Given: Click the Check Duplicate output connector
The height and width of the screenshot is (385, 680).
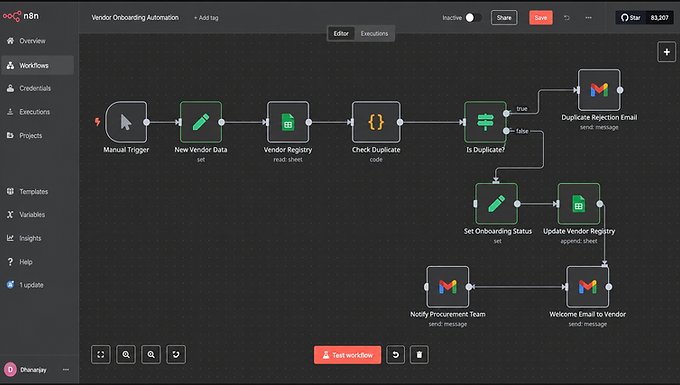Looking at the screenshot, I should [400, 122].
